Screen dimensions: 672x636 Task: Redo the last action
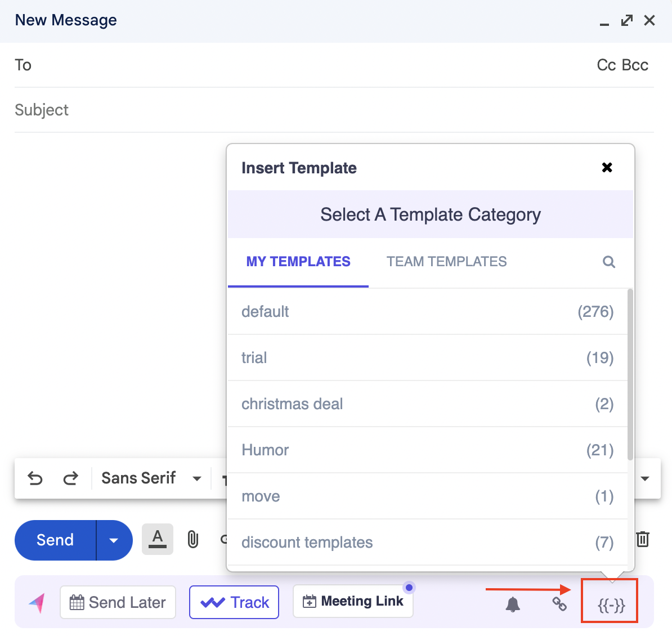(70, 478)
